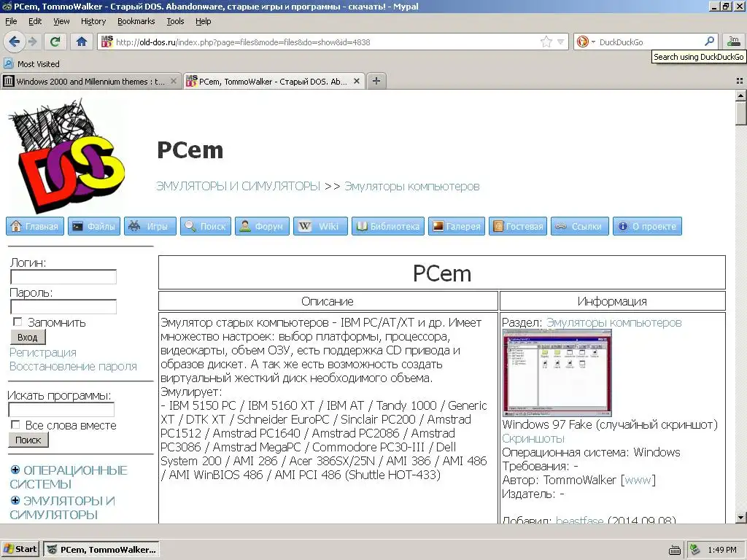Open the Wiki navigation button
The image size is (747, 560).
[x=320, y=226]
